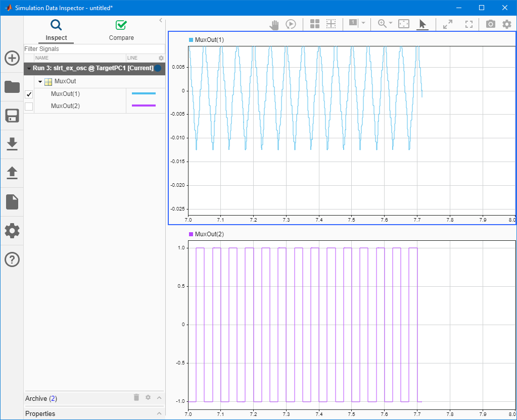Uncheck the MuxOut(1) signal checkbox
Image resolution: width=517 pixels, height=420 pixels.
pos(29,94)
